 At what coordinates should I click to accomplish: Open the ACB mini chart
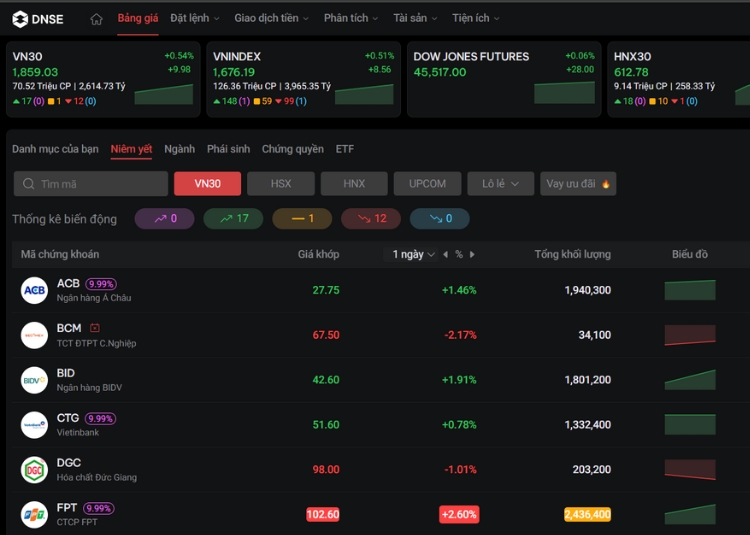pos(690,290)
